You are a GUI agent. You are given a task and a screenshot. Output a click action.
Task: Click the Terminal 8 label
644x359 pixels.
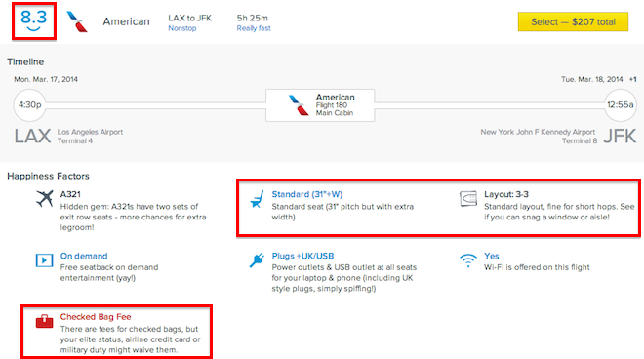coord(580,140)
